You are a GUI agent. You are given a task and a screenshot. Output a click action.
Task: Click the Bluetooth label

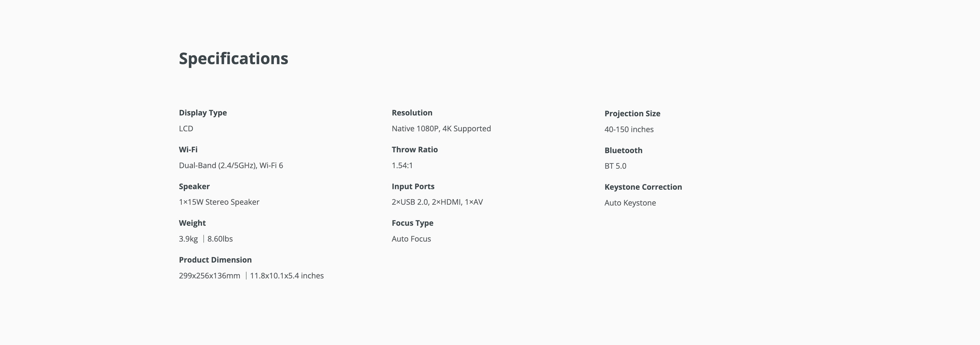(x=623, y=150)
